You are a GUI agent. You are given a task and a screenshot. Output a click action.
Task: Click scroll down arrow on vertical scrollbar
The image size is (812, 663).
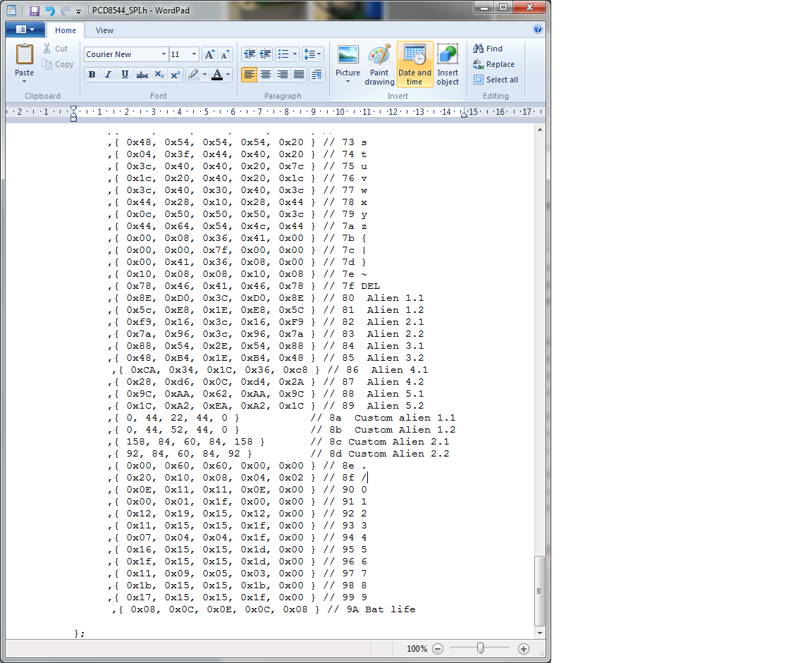tap(540, 633)
